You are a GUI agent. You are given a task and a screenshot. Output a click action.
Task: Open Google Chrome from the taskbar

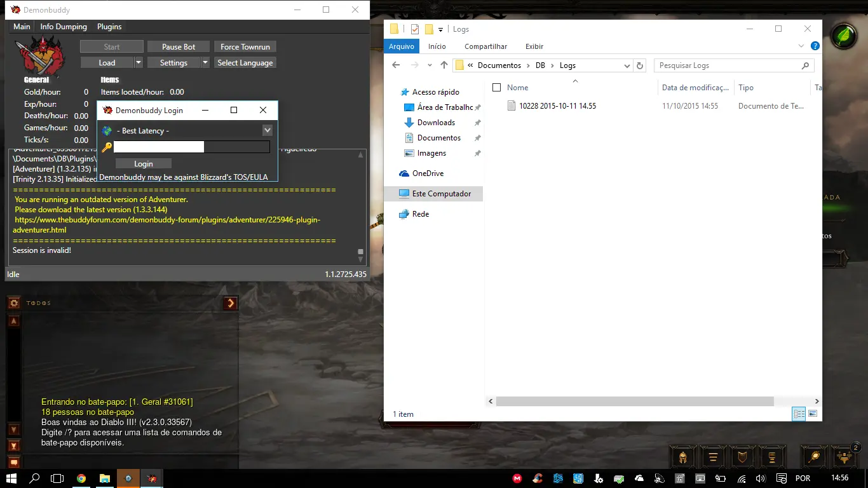point(81,478)
